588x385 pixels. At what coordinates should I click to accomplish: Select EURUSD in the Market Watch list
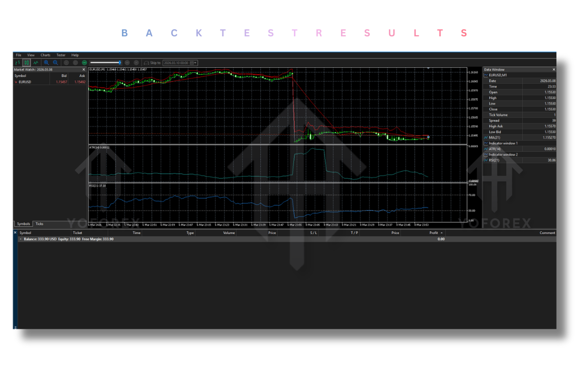pyautogui.click(x=24, y=81)
